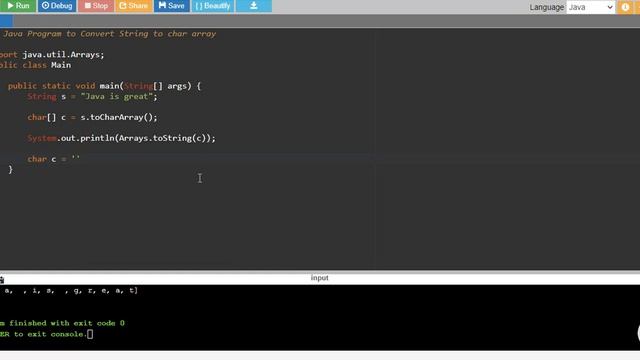This screenshot has width=640, height=360.
Task: Select the blue active file tab
Action: (x=6, y=21)
